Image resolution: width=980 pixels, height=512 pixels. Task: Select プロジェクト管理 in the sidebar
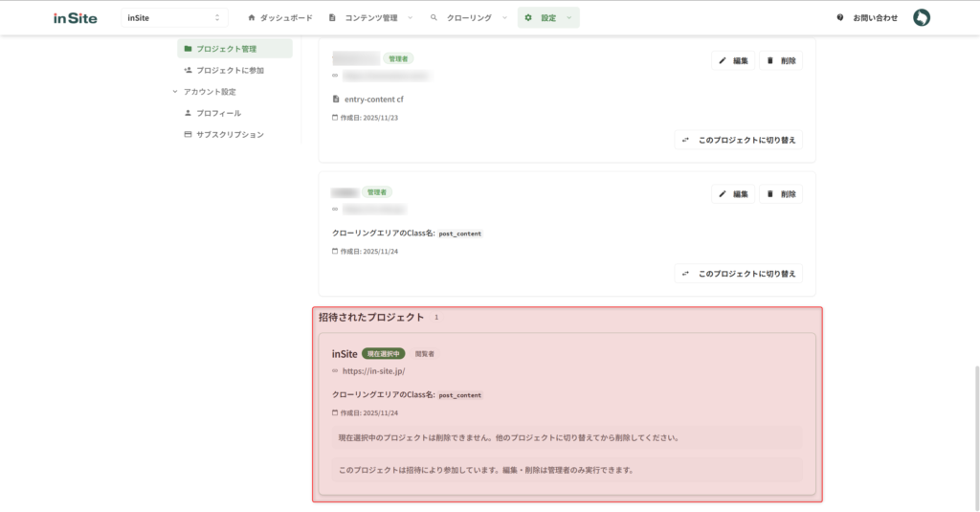click(x=234, y=48)
